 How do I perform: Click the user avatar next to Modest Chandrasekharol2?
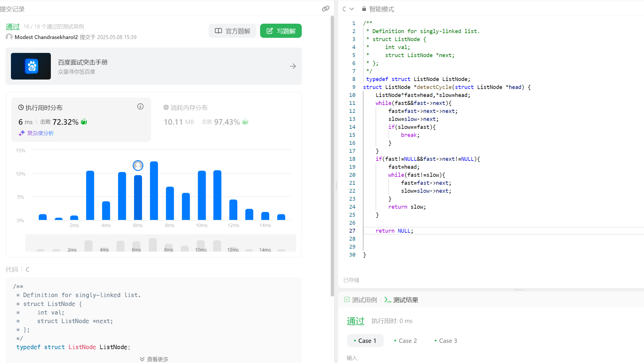(x=9, y=37)
